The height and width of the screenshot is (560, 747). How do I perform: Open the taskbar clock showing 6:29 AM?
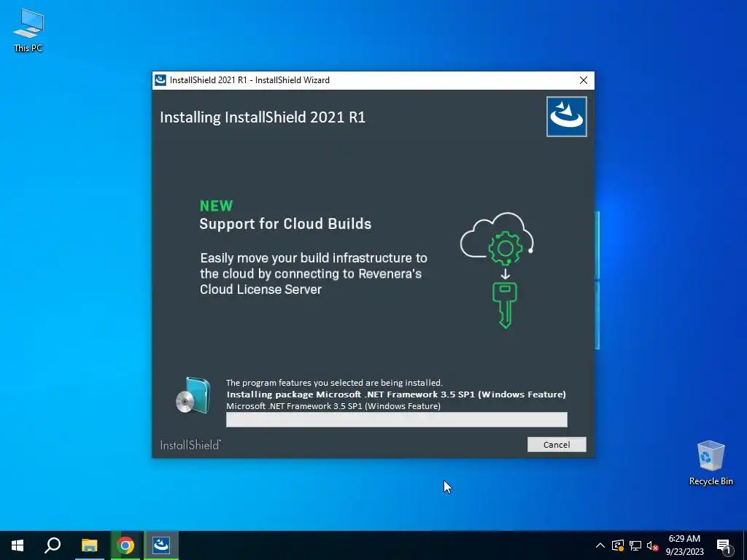(684, 545)
